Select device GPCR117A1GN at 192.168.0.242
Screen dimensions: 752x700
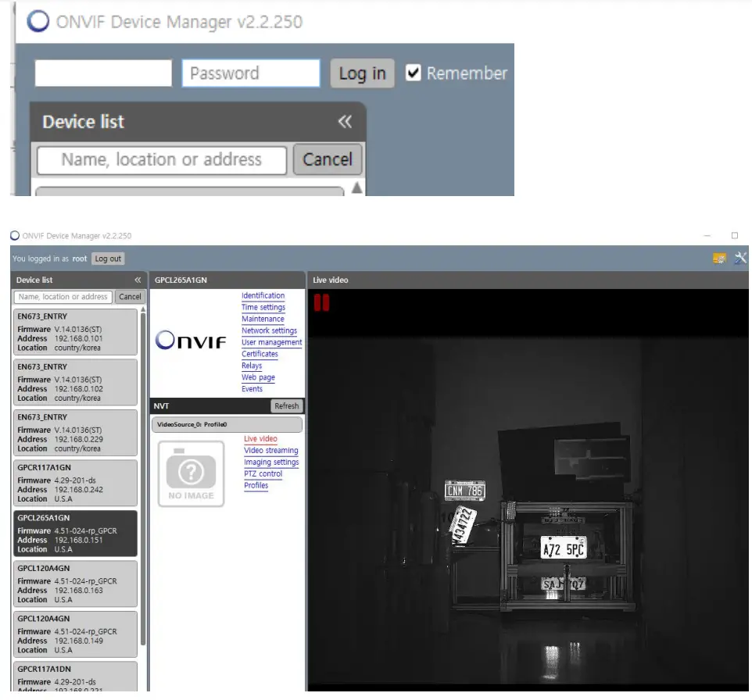[75, 482]
